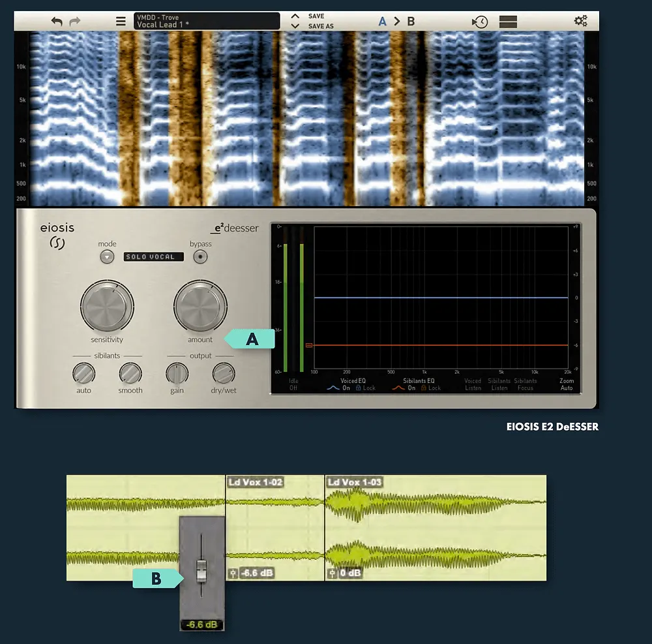Image resolution: width=652 pixels, height=644 pixels.
Task: Click the clip gain fader handle
Action: point(201,570)
